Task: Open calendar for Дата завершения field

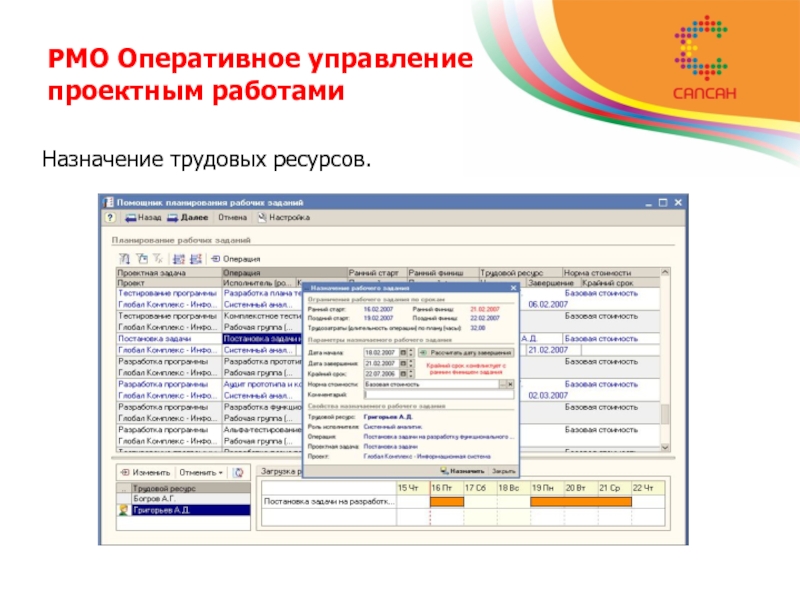Action: coord(403,363)
